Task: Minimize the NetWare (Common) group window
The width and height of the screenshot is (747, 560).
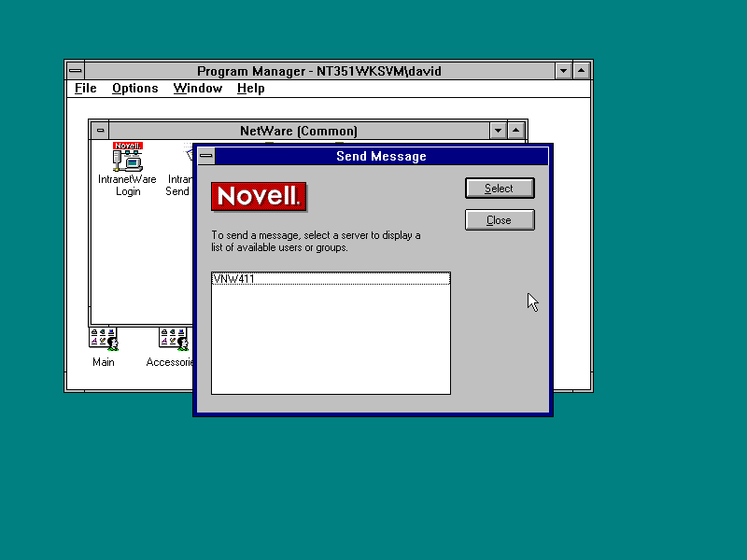Action: click(x=498, y=131)
